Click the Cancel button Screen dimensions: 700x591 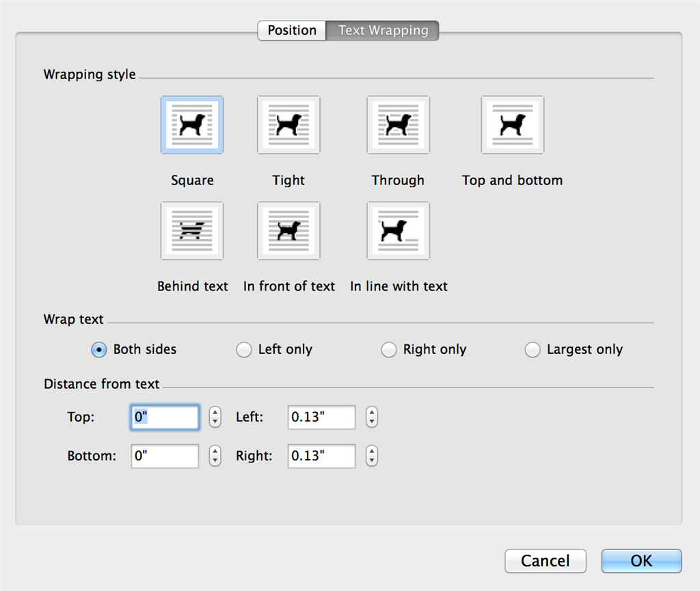(x=545, y=561)
